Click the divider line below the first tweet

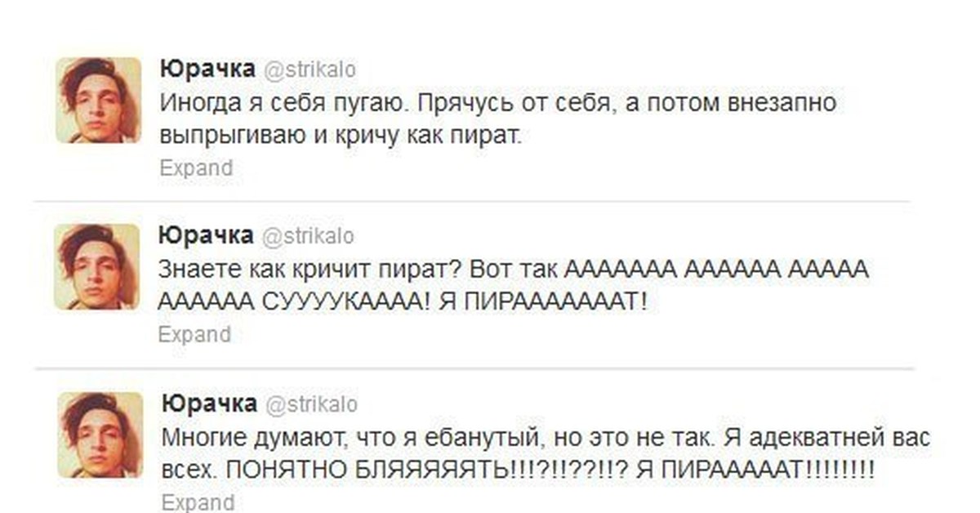[472, 201]
